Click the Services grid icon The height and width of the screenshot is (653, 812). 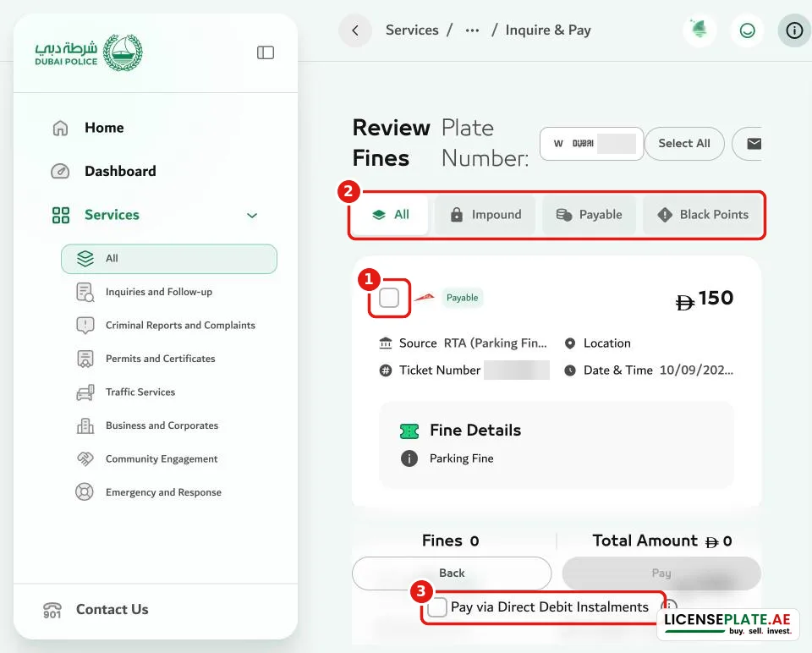[61, 215]
